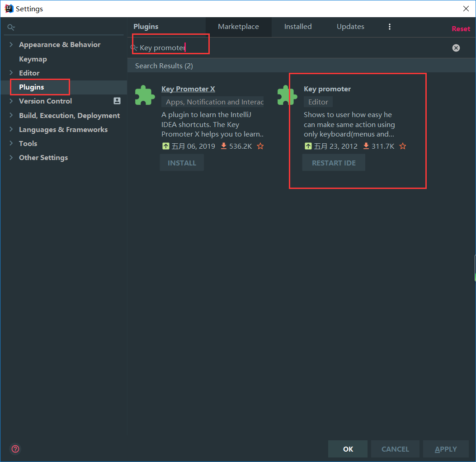Click Key Promoter X rating star
This screenshot has height=462, width=476.
click(260, 146)
